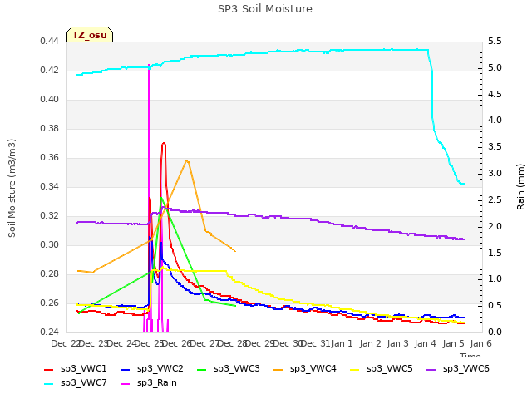Click the Jan 6 x-axis tick label

click(x=481, y=343)
